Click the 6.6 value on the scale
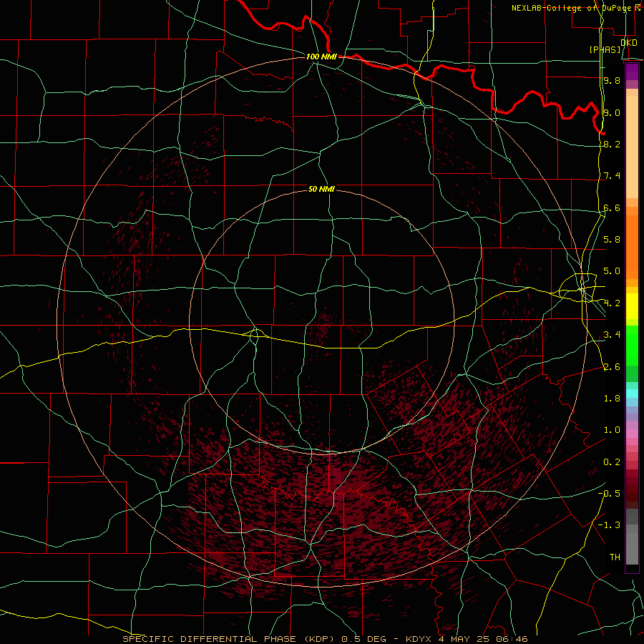The height and width of the screenshot is (644, 644). point(612,208)
